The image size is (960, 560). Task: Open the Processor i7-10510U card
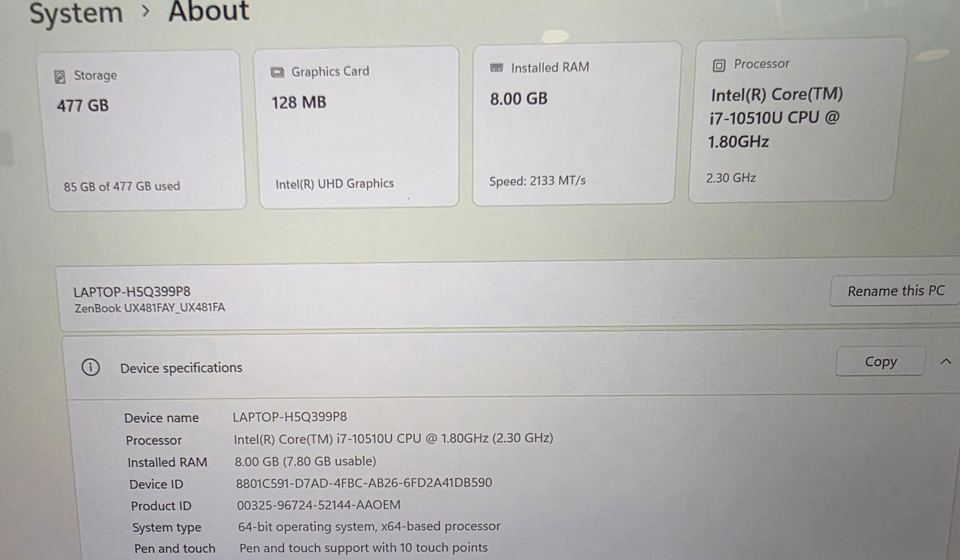coord(794,120)
